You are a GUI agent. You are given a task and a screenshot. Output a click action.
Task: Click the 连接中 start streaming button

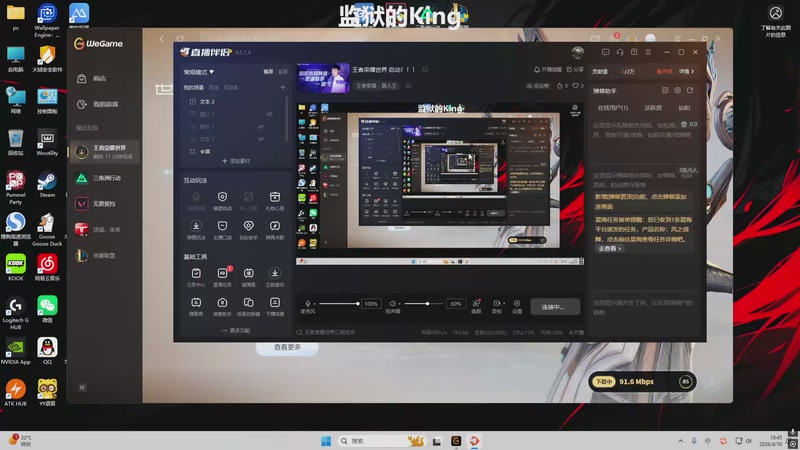click(555, 307)
